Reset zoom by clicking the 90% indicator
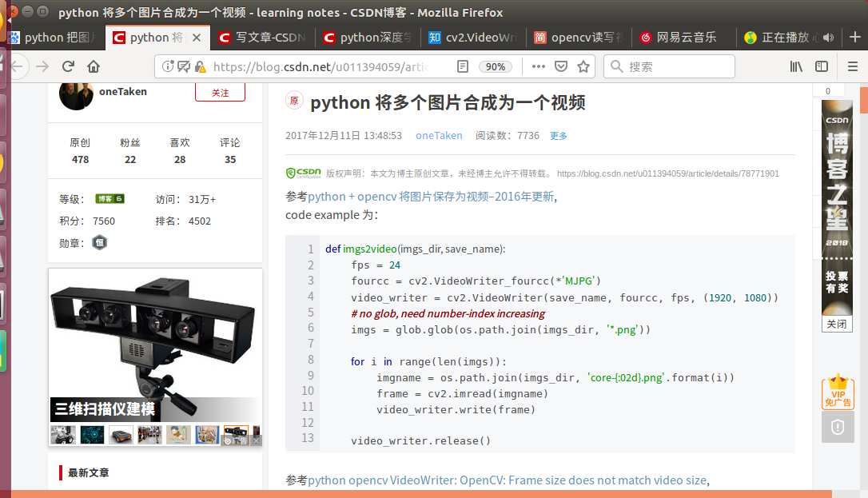This screenshot has width=868, height=498. [x=496, y=67]
